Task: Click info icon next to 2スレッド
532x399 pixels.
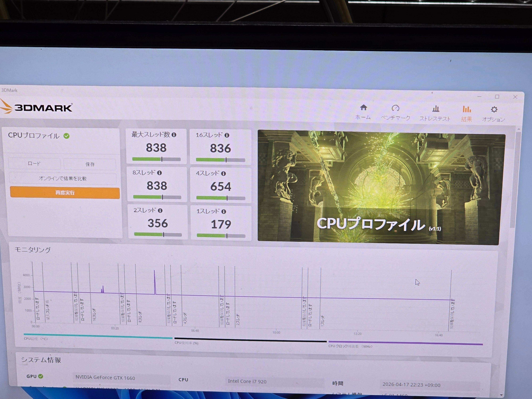Action: 160,211
